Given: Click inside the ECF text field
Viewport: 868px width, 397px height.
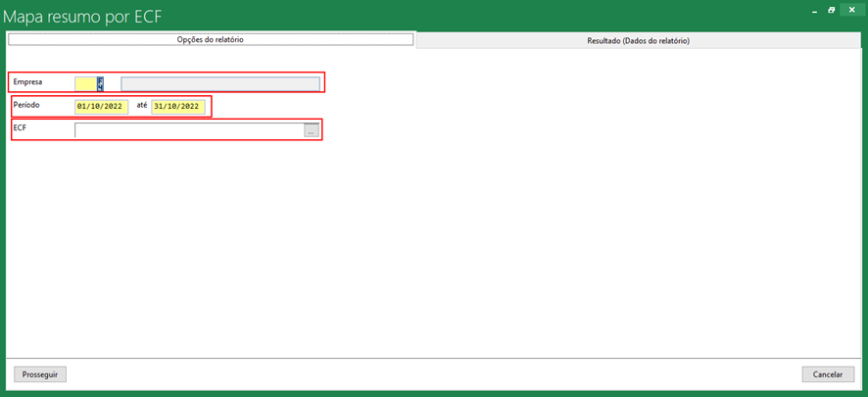Looking at the screenshot, I should pyautogui.click(x=188, y=130).
